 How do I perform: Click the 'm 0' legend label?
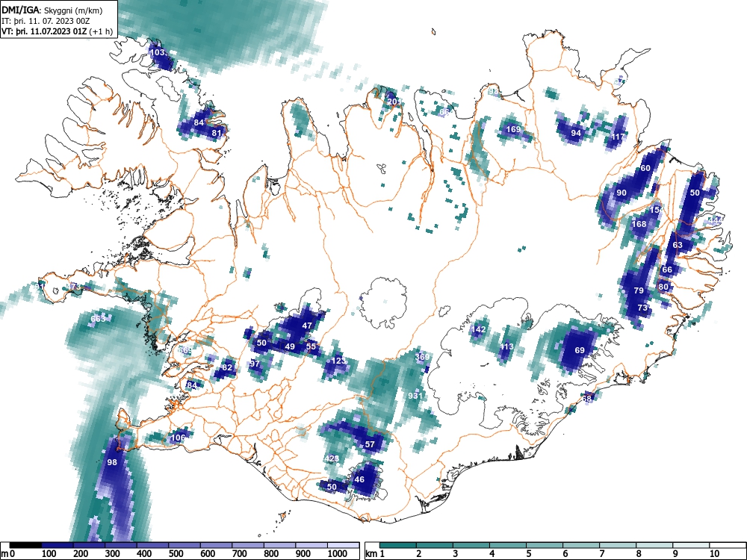coord(8,554)
